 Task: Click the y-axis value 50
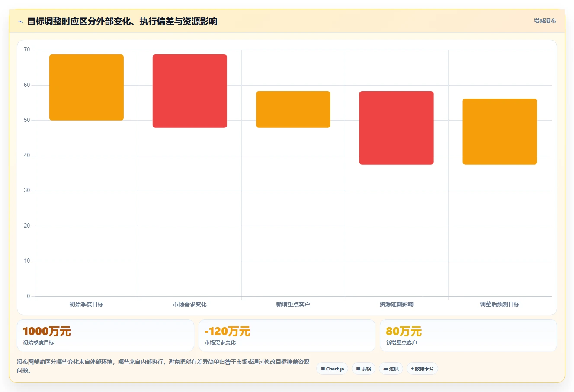27,120
